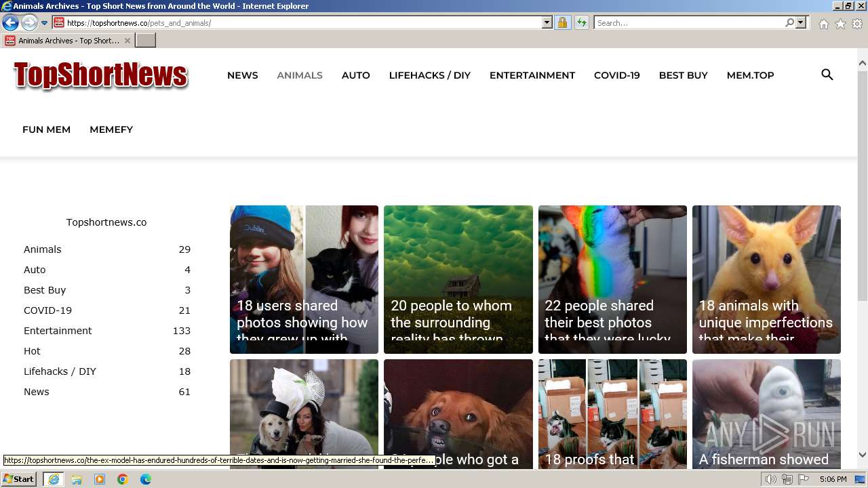The image size is (868, 488).
Task: Click the network tray icon
Action: click(x=787, y=479)
